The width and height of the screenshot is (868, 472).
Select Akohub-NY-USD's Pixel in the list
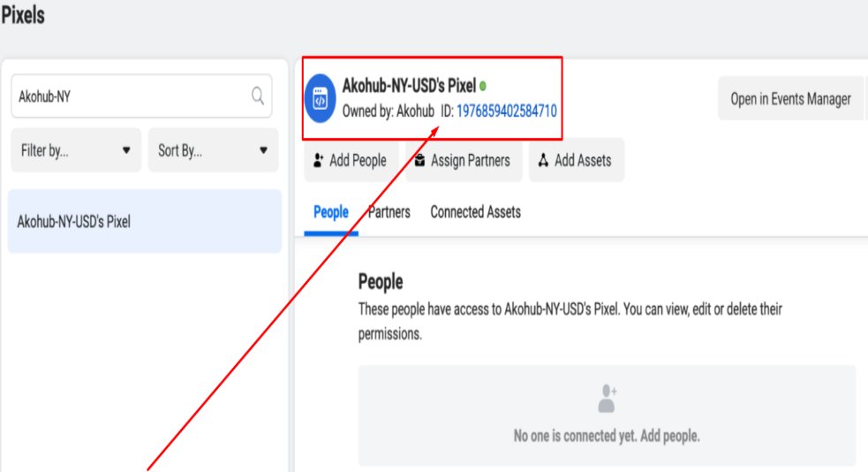145,222
